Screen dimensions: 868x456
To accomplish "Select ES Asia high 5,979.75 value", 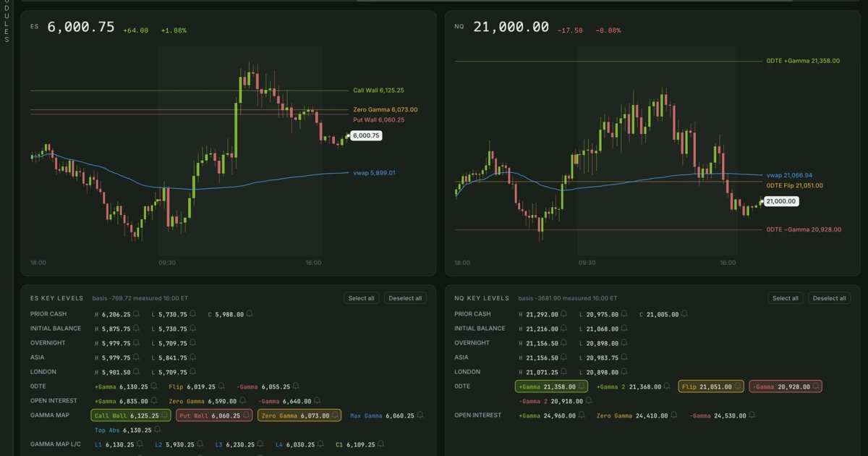I will click(x=116, y=358).
